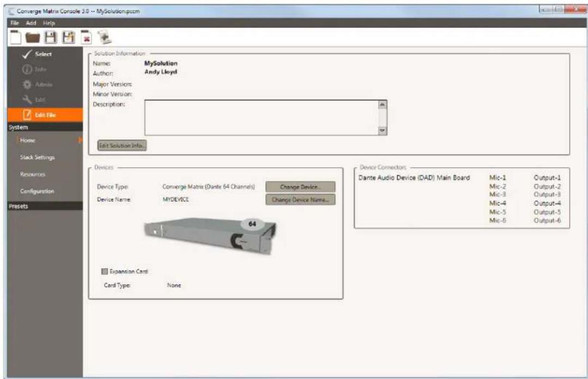Click the Presets section header
The image size is (588, 379).
tap(45, 206)
